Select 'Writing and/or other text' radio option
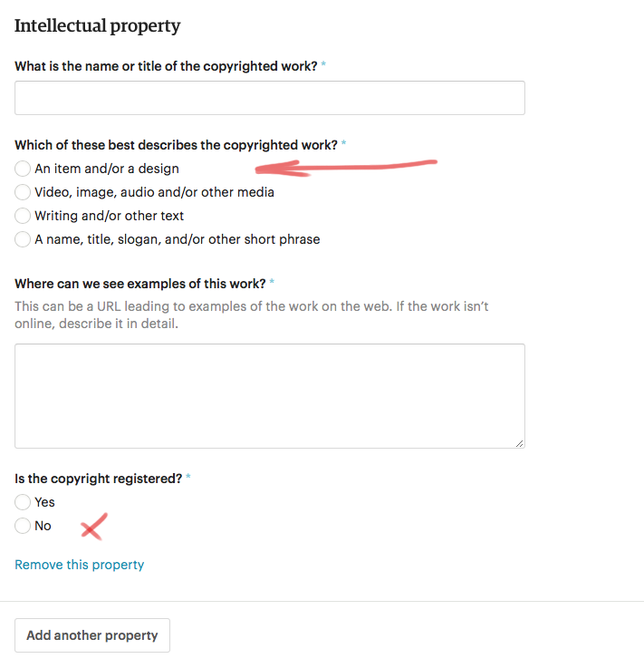Viewport: 644px width, 668px height. point(22,216)
